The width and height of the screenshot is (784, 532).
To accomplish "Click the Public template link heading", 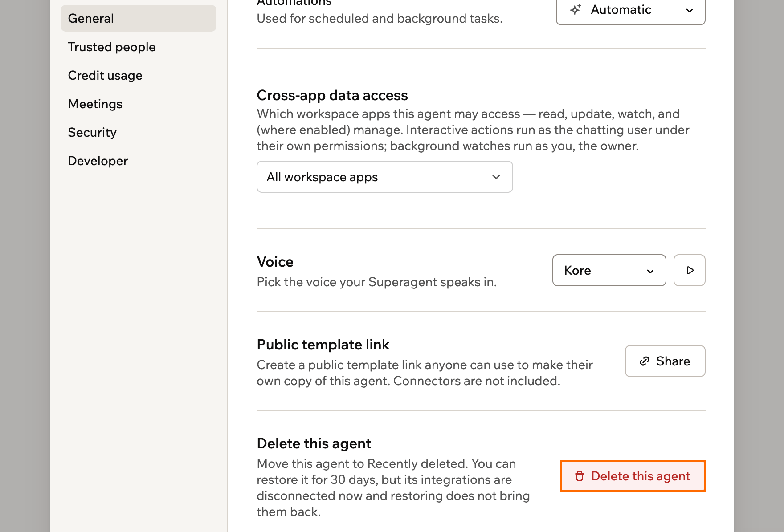I will (323, 345).
